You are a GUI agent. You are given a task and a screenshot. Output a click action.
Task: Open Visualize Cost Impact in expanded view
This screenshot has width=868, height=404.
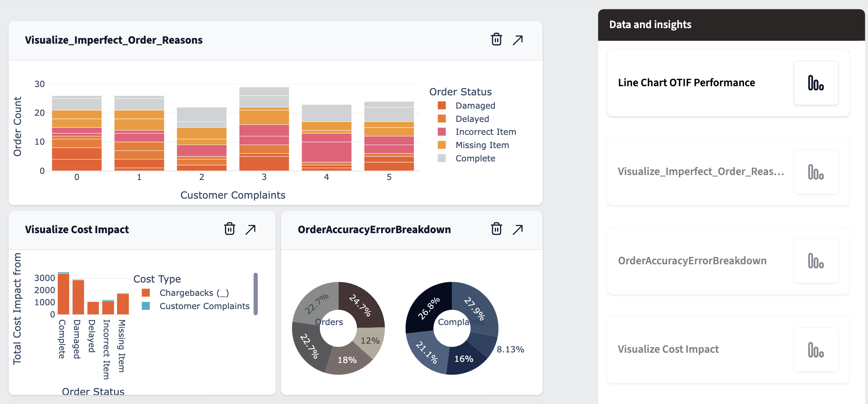[x=250, y=229]
